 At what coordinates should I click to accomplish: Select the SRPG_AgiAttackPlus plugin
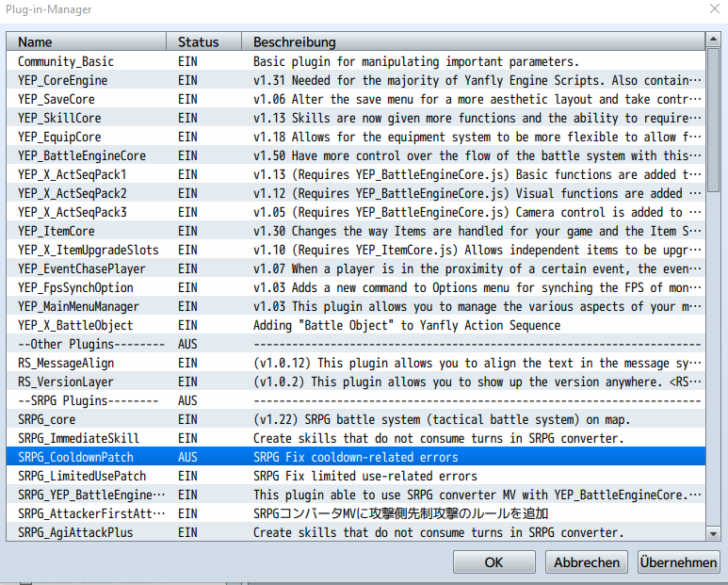tap(356, 532)
